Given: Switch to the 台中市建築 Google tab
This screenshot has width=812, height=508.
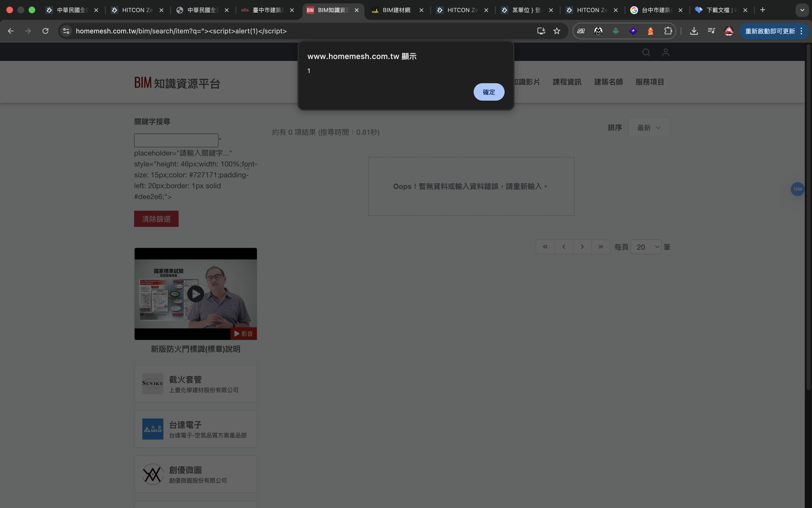Looking at the screenshot, I should click(x=656, y=10).
